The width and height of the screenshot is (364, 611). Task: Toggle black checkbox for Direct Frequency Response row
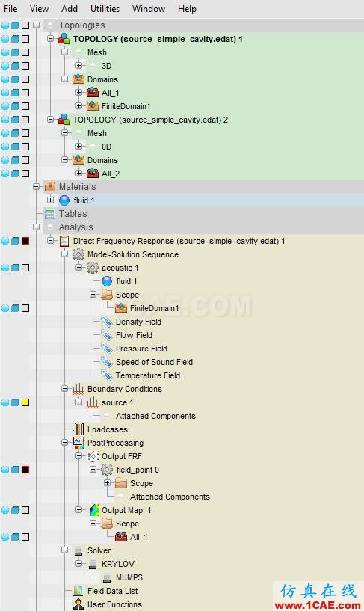point(25,241)
